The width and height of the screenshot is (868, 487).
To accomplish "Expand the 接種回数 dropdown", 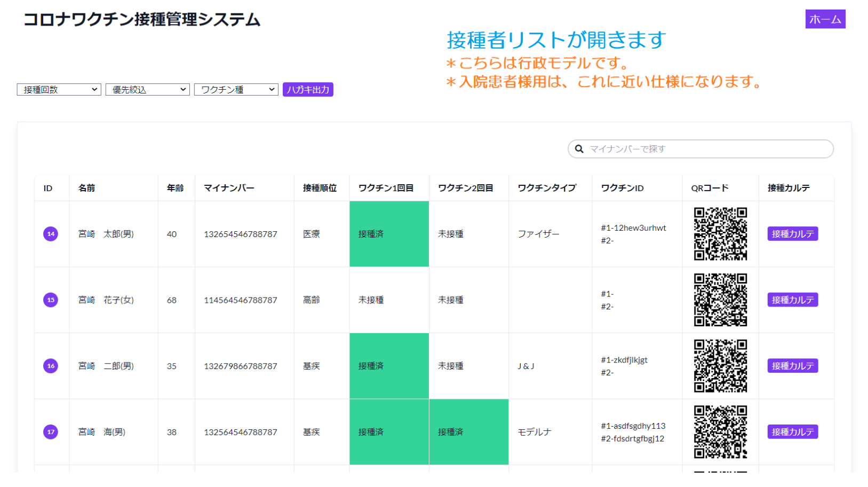I will pos(59,90).
